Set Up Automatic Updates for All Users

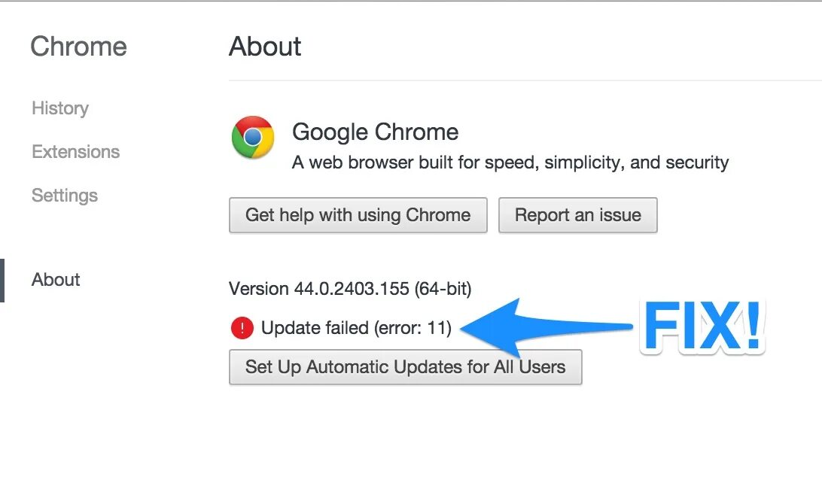[405, 367]
